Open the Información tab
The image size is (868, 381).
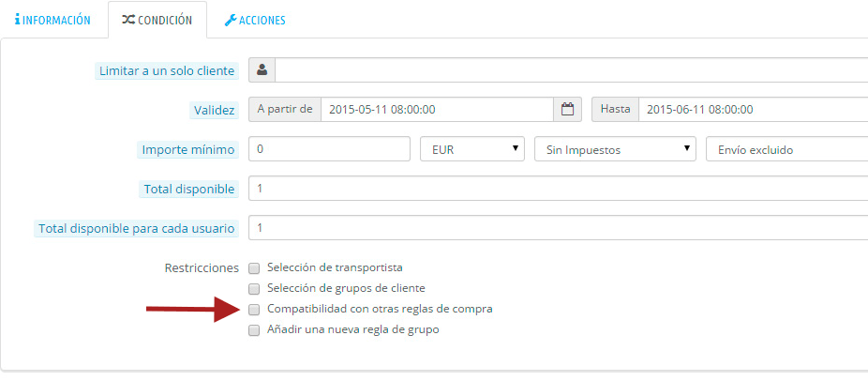click(x=52, y=20)
